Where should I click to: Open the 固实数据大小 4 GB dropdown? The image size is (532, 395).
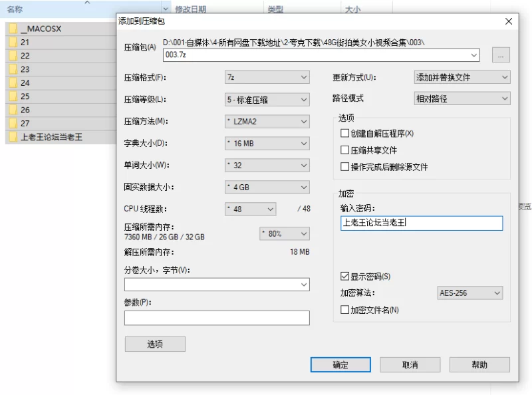[x=267, y=187]
